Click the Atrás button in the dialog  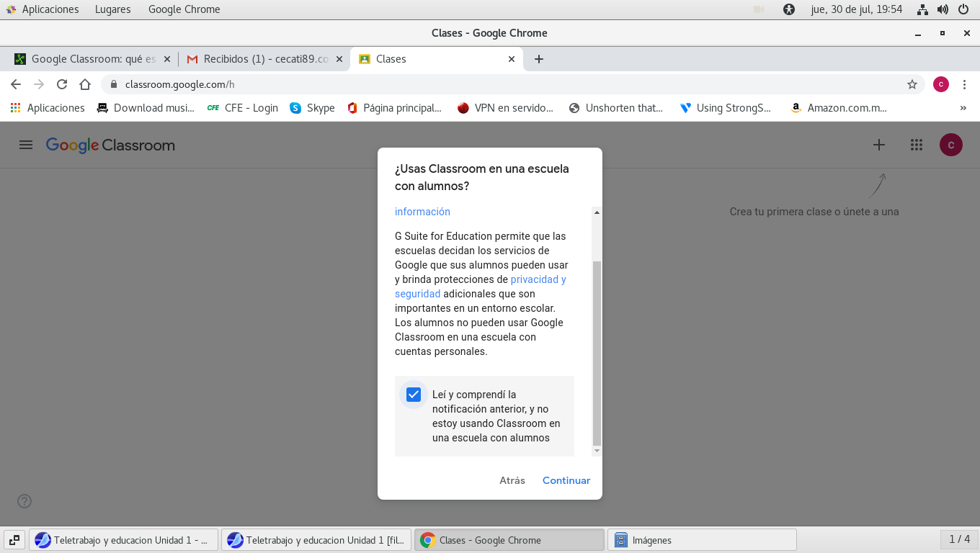pyautogui.click(x=512, y=480)
